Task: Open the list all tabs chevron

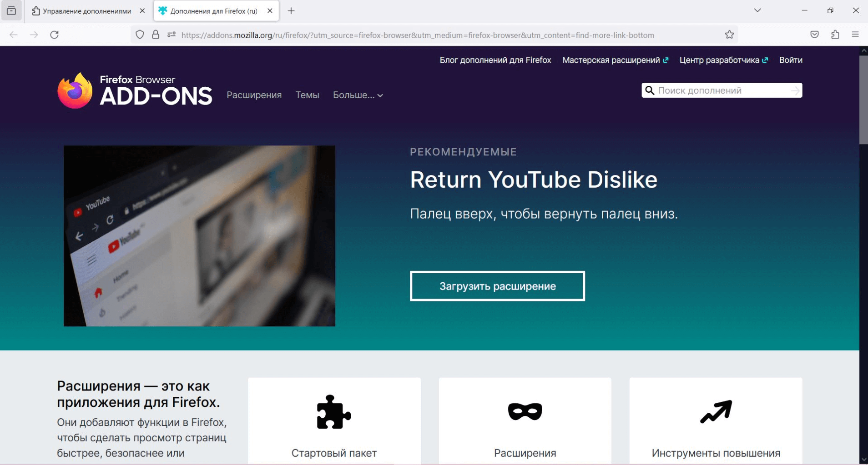Action: pyautogui.click(x=757, y=10)
